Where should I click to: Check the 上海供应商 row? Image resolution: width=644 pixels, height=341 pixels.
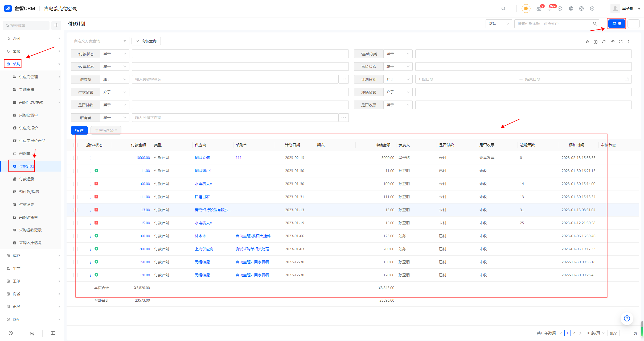click(x=75, y=249)
